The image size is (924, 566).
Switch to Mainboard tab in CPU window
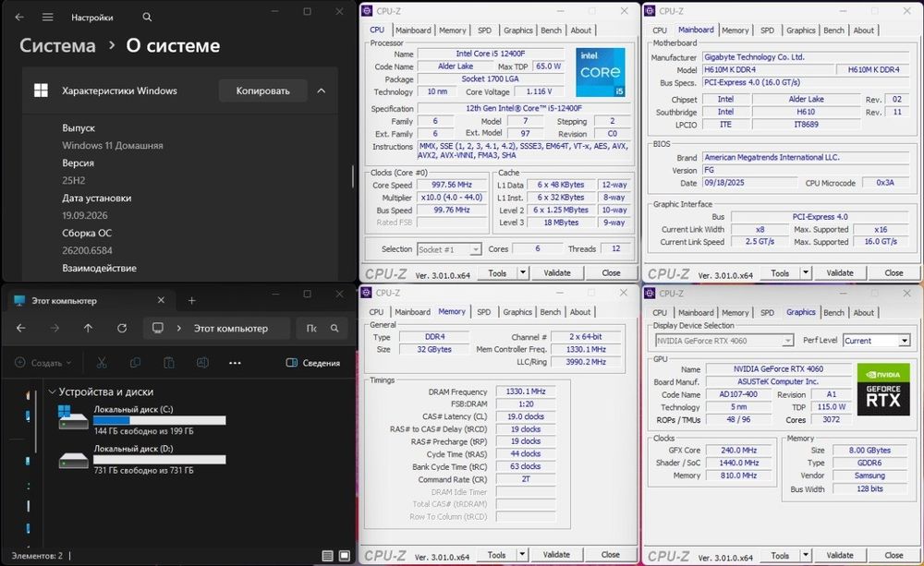click(413, 30)
